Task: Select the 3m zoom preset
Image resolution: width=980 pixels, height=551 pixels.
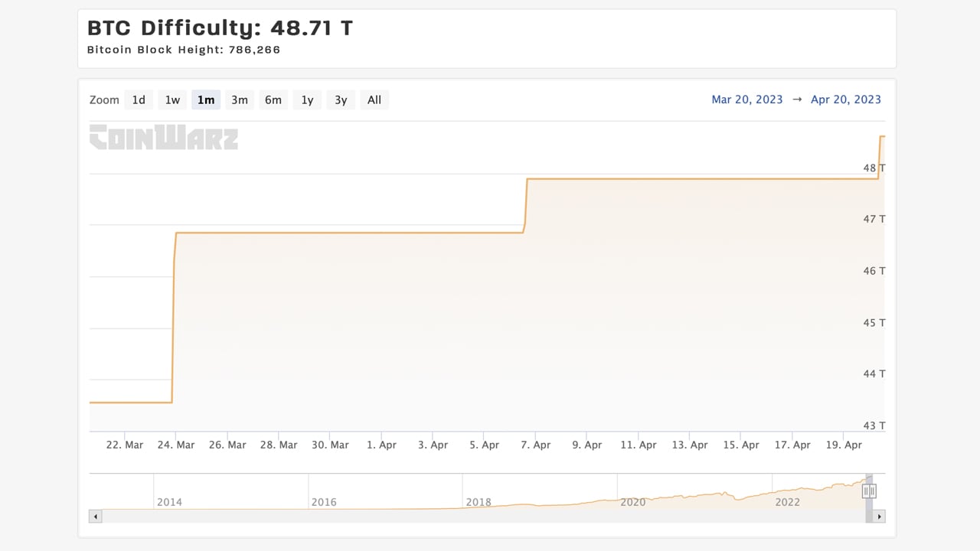Action: coord(240,99)
